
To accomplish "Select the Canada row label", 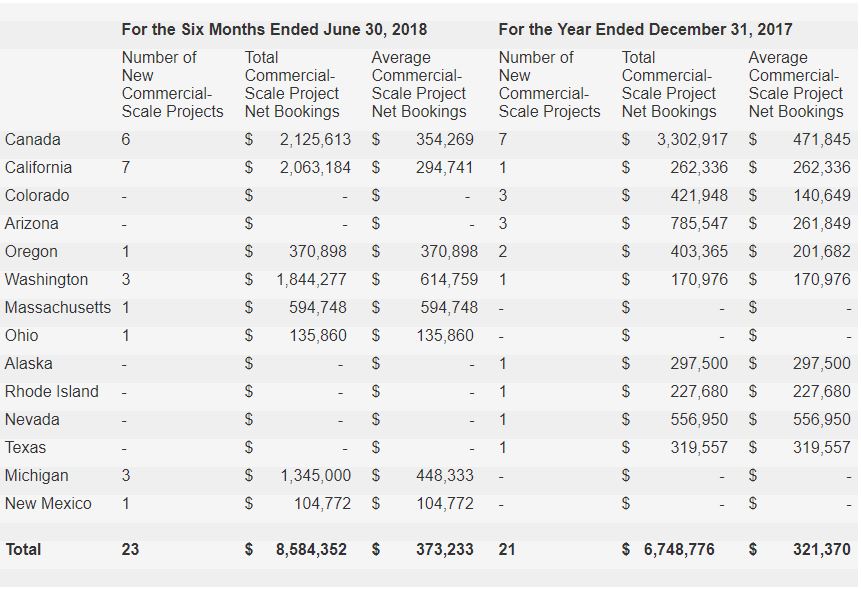I will [x=32, y=140].
